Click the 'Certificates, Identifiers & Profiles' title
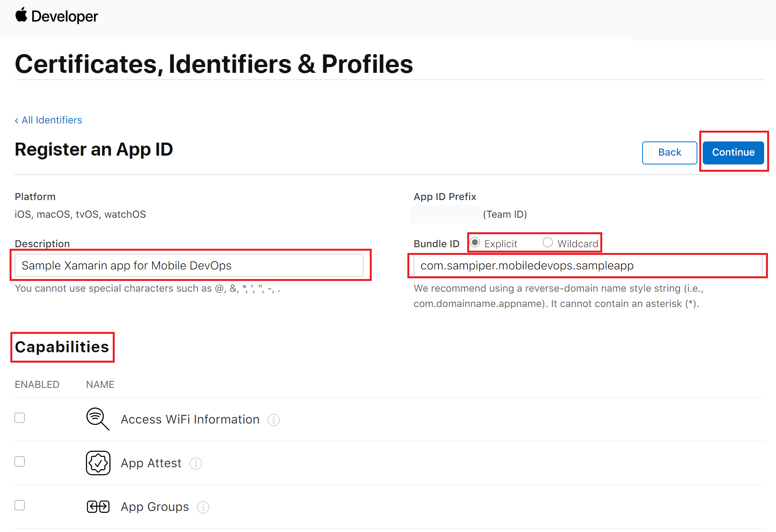Screen dimensions: 776x532 [x=214, y=64]
